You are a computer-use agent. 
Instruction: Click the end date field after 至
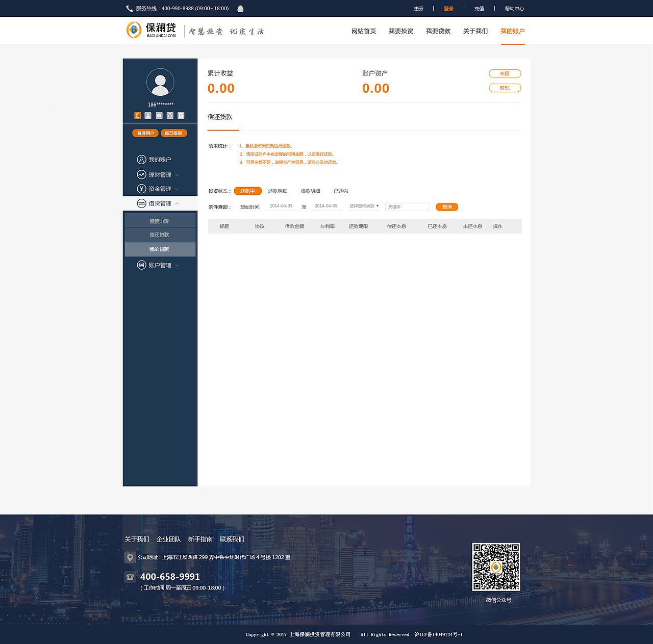coord(326,207)
